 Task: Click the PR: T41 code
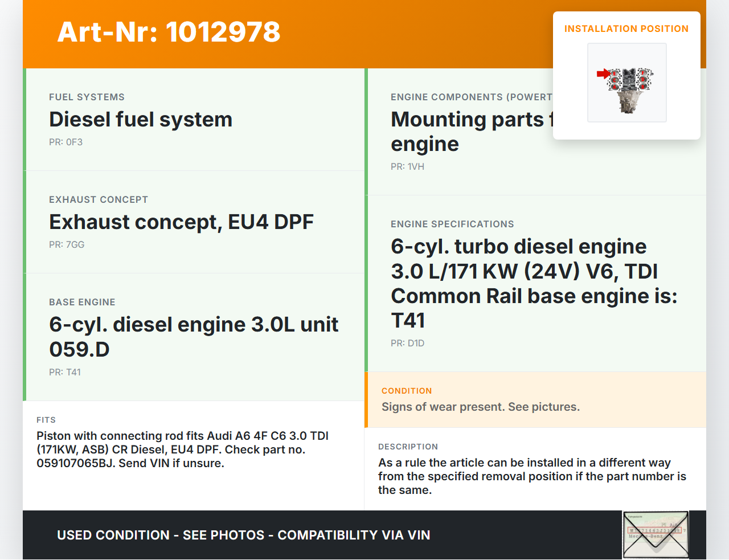pyautogui.click(x=65, y=373)
